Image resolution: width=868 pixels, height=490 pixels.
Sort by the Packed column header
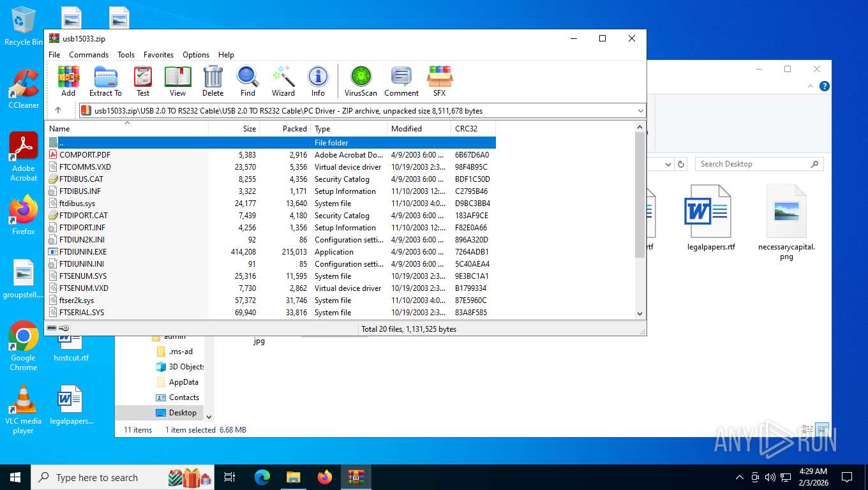(285, 128)
